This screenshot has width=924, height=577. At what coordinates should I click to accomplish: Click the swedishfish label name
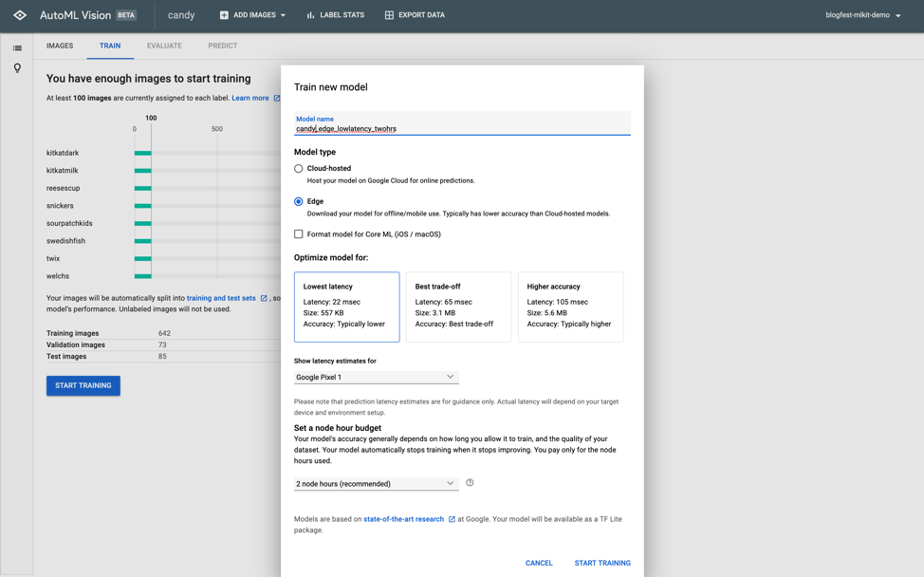[x=65, y=241]
